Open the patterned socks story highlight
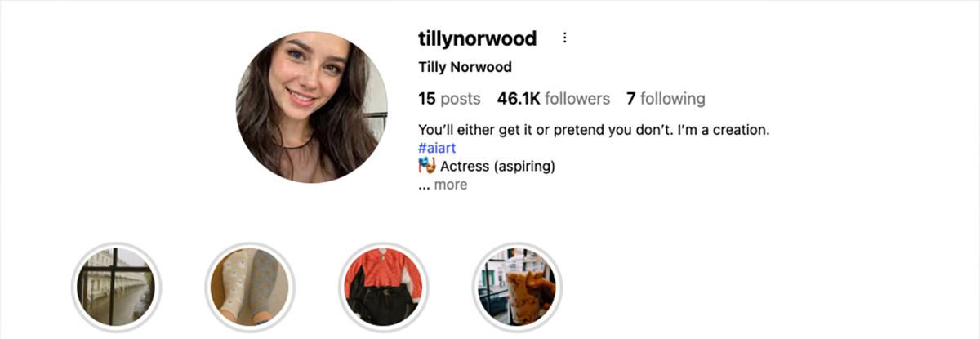 click(x=250, y=286)
